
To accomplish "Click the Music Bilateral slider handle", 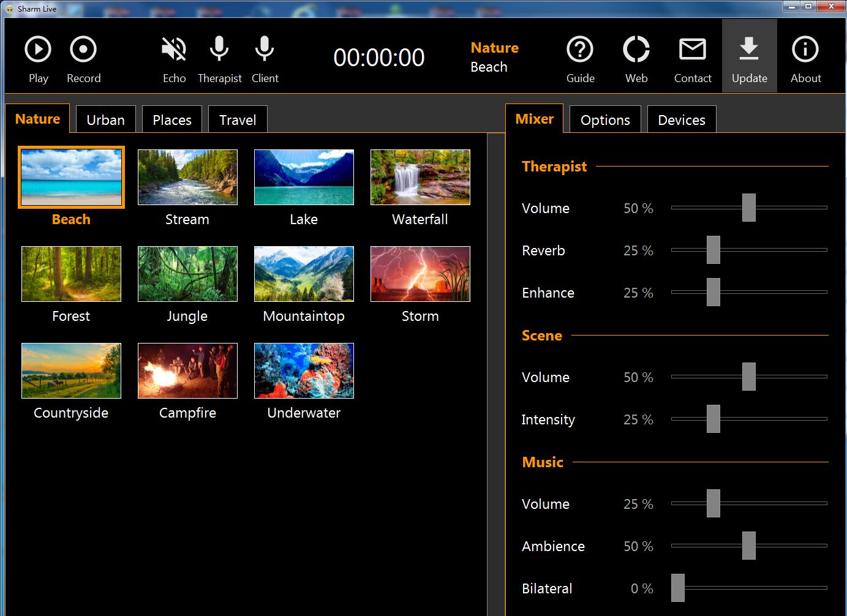I will click(677, 588).
